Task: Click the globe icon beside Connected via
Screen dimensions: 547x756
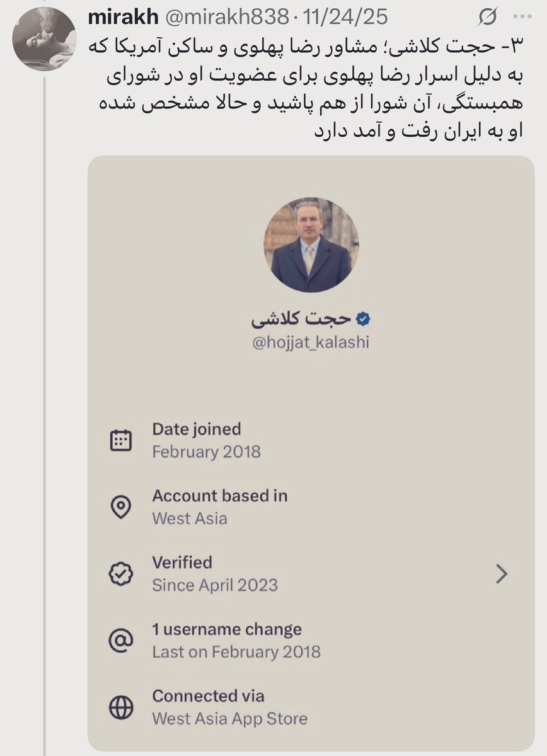Action: (120, 707)
